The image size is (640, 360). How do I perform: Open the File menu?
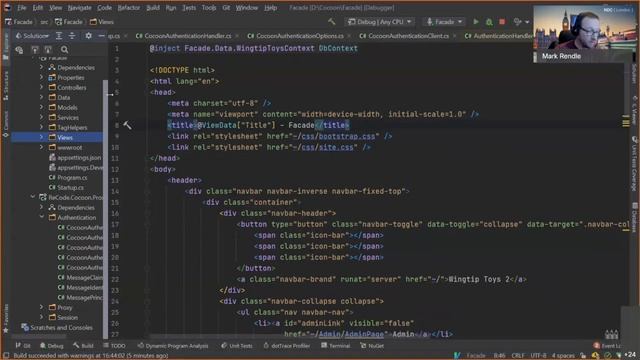22,8
